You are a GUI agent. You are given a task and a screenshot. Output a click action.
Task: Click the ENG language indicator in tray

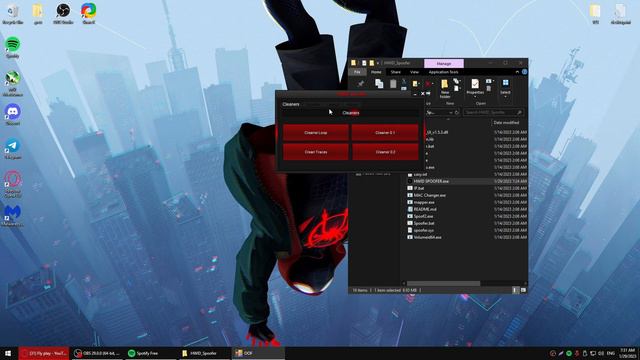pyautogui.click(x=611, y=353)
